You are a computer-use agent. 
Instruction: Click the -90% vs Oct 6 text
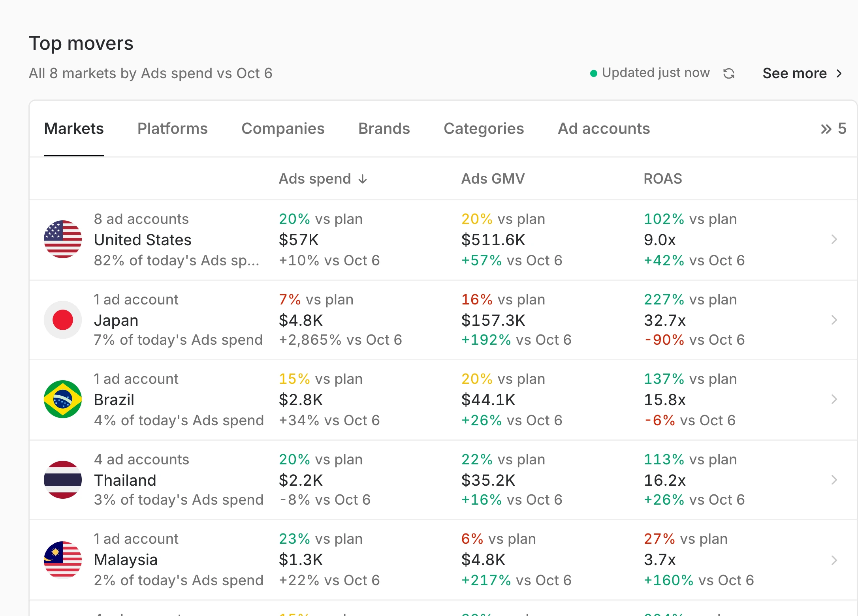pos(694,340)
